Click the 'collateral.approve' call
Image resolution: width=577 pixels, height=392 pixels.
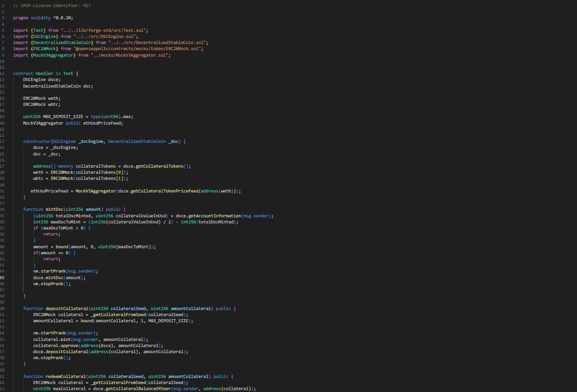55,345
